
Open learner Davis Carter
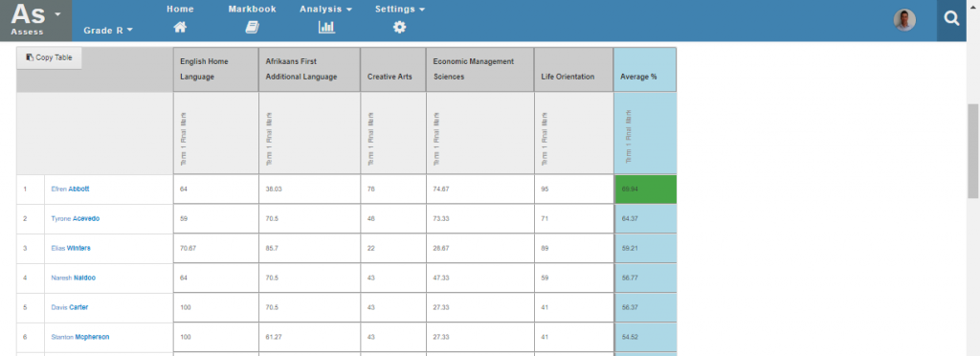pos(69,307)
